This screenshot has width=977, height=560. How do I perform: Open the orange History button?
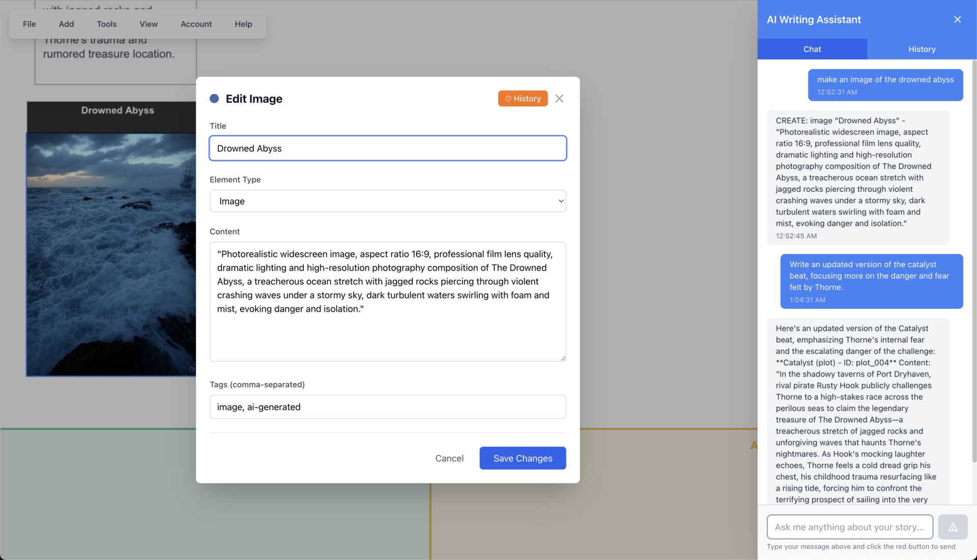523,99
